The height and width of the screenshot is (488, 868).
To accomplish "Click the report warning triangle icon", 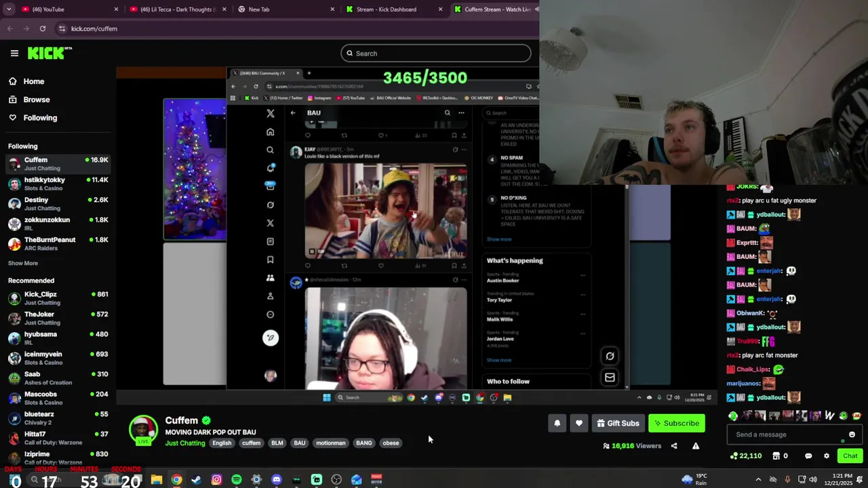I will tap(696, 446).
